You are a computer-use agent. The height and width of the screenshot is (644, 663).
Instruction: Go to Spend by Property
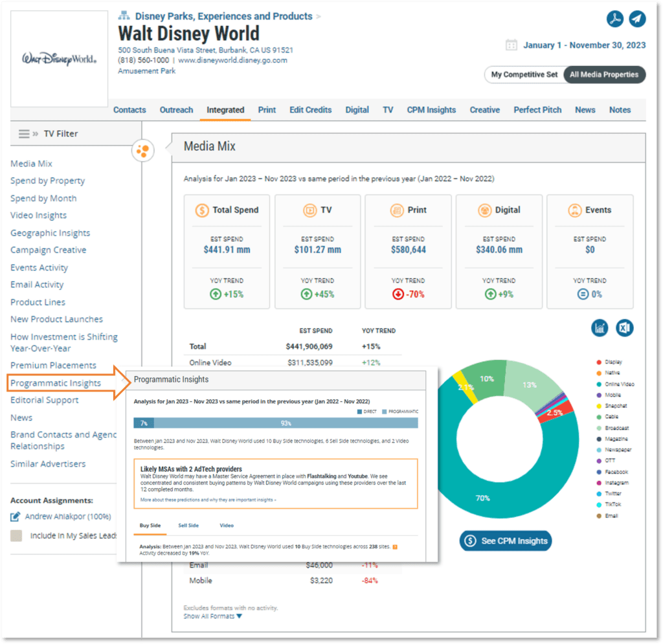click(x=48, y=181)
